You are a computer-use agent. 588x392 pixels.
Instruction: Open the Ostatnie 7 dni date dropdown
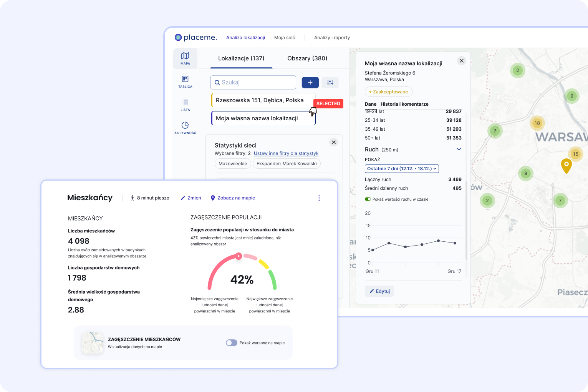(x=402, y=169)
